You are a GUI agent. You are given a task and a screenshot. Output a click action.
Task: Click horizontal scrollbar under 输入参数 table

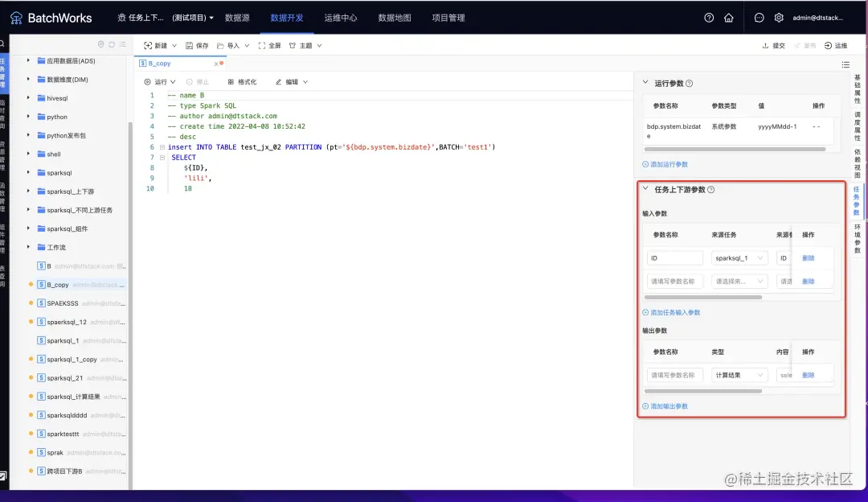(702, 297)
